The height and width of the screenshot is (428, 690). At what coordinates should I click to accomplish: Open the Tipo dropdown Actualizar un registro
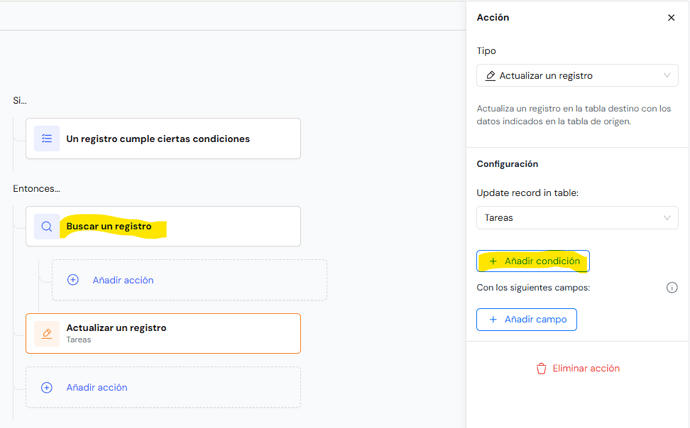[577, 76]
